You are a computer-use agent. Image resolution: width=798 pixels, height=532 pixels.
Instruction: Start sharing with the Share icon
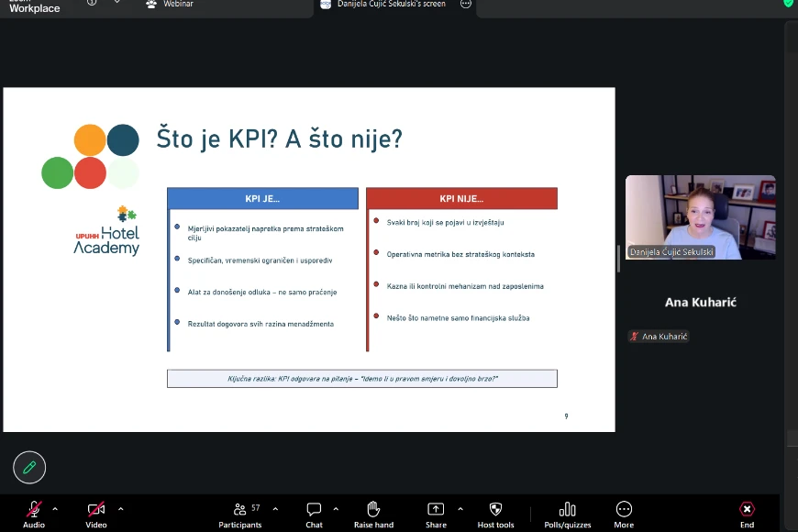point(436,510)
